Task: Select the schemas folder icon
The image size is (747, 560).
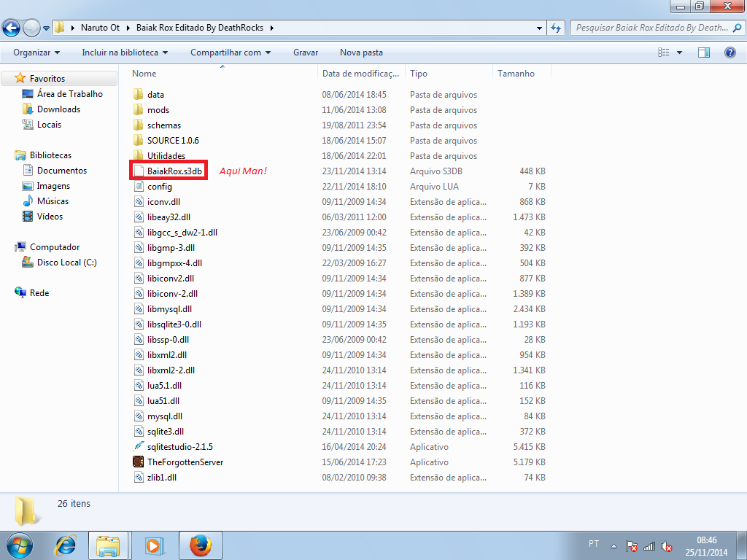Action: click(138, 125)
